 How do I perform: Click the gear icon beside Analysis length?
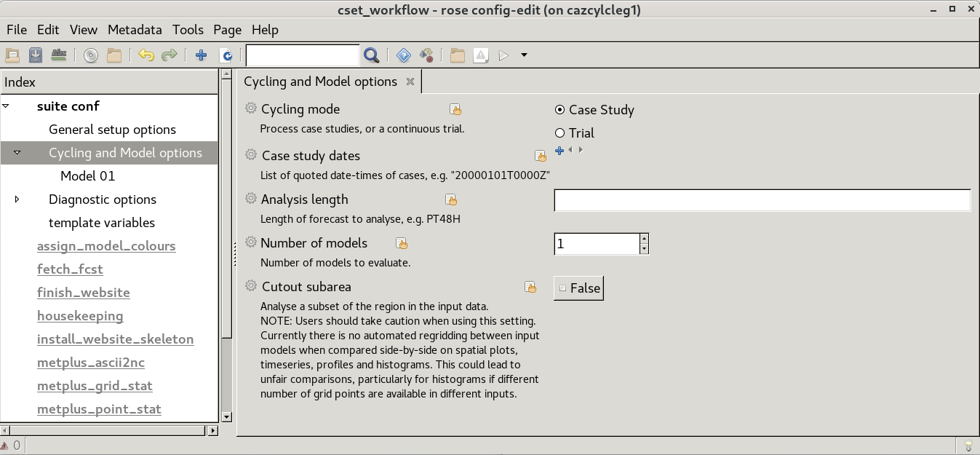pos(251,199)
